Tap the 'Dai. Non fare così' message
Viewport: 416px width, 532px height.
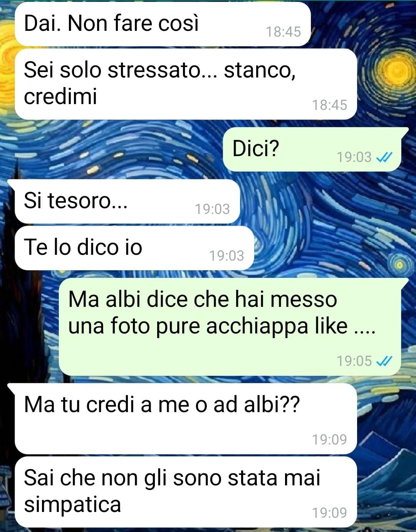click(163, 24)
